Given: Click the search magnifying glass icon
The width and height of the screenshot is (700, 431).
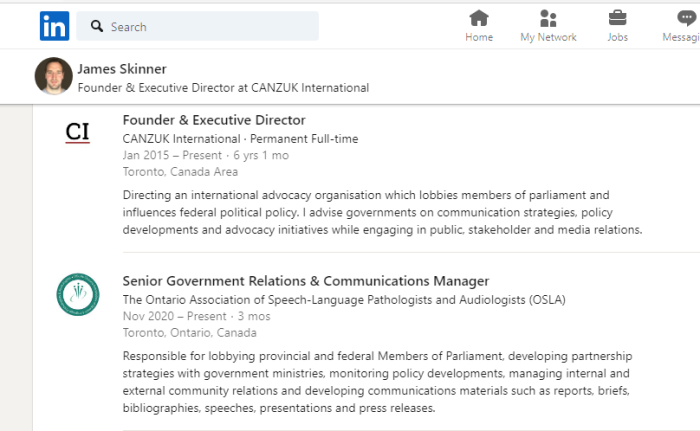Looking at the screenshot, I should click(97, 26).
